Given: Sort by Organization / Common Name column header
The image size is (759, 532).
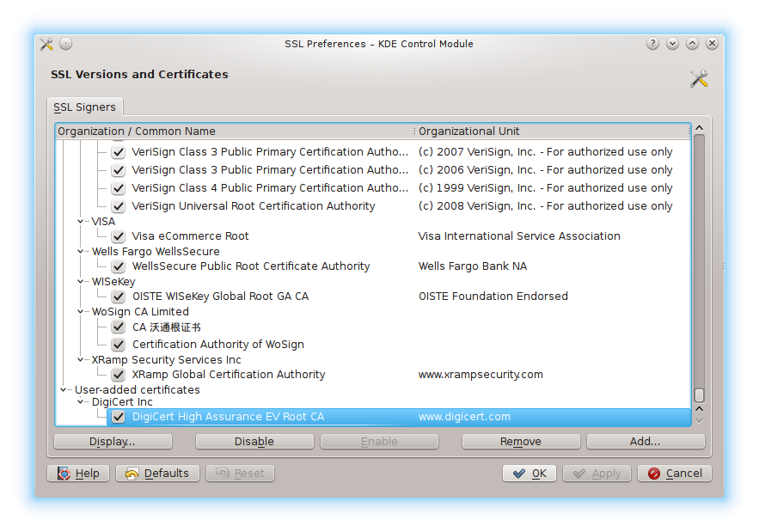Looking at the screenshot, I should point(235,131).
